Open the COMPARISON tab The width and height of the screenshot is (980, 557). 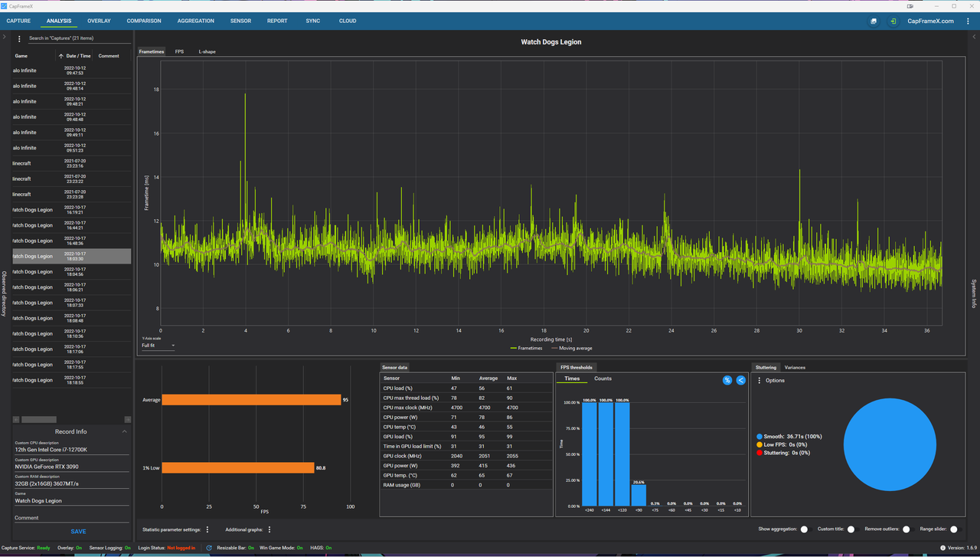pos(144,21)
